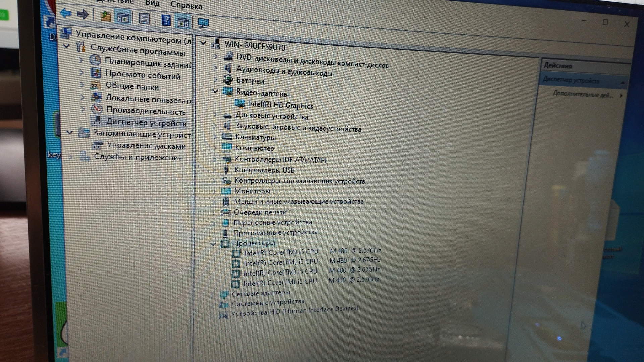Click Дополнительные действия in Actions pane
The width and height of the screenshot is (644, 362).
pos(583,95)
